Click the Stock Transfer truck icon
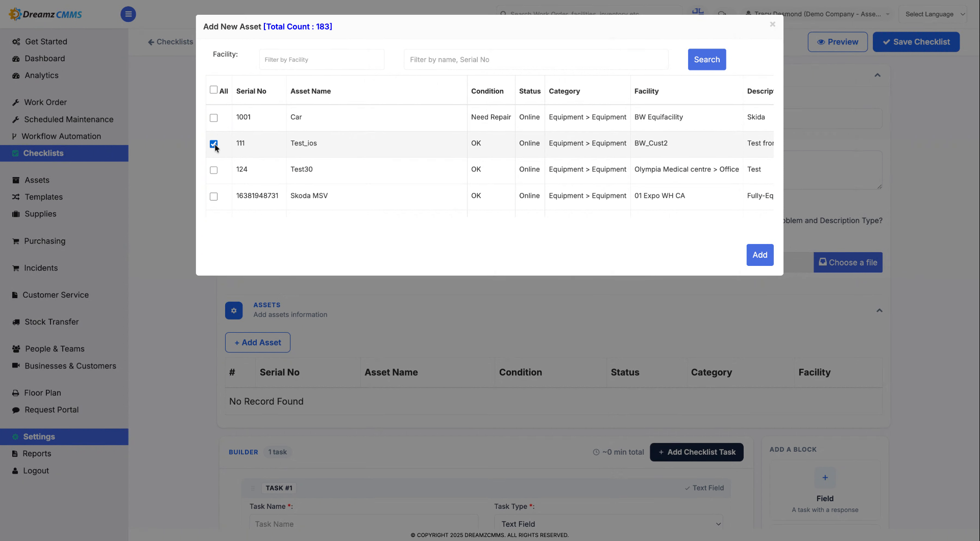 pos(16,322)
